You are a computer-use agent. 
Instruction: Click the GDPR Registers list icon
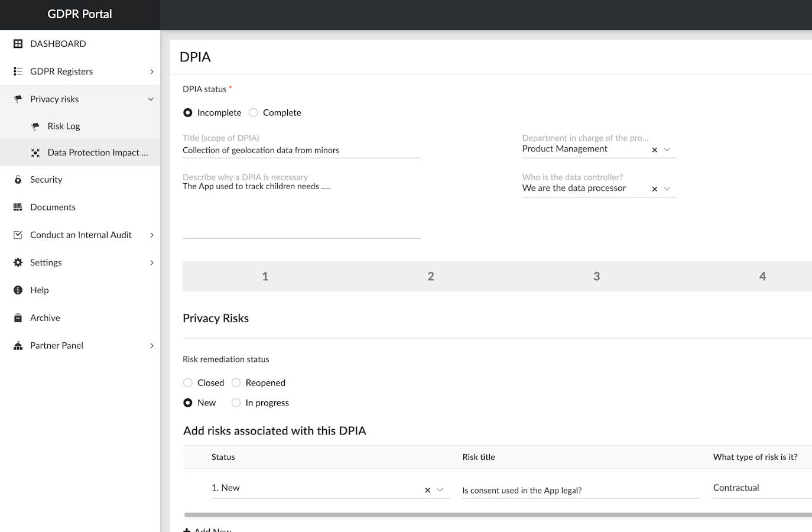(x=18, y=72)
